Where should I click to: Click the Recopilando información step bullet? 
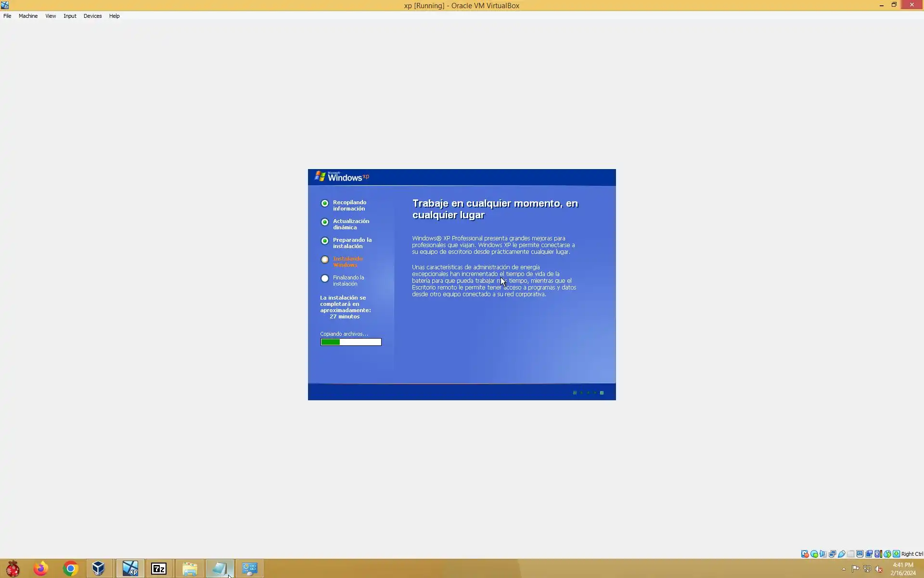[325, 203]
